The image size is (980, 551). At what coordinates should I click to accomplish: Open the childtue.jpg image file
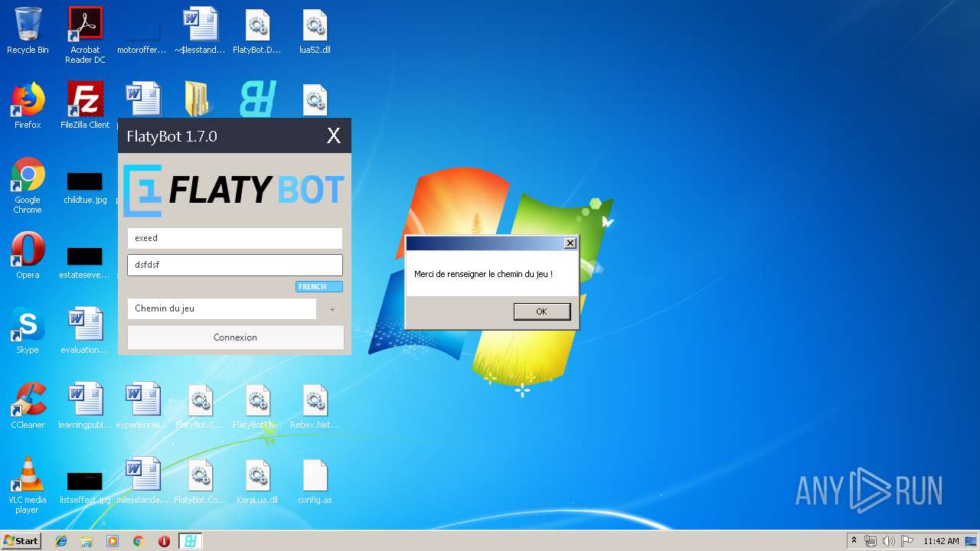tap(85, 189)
